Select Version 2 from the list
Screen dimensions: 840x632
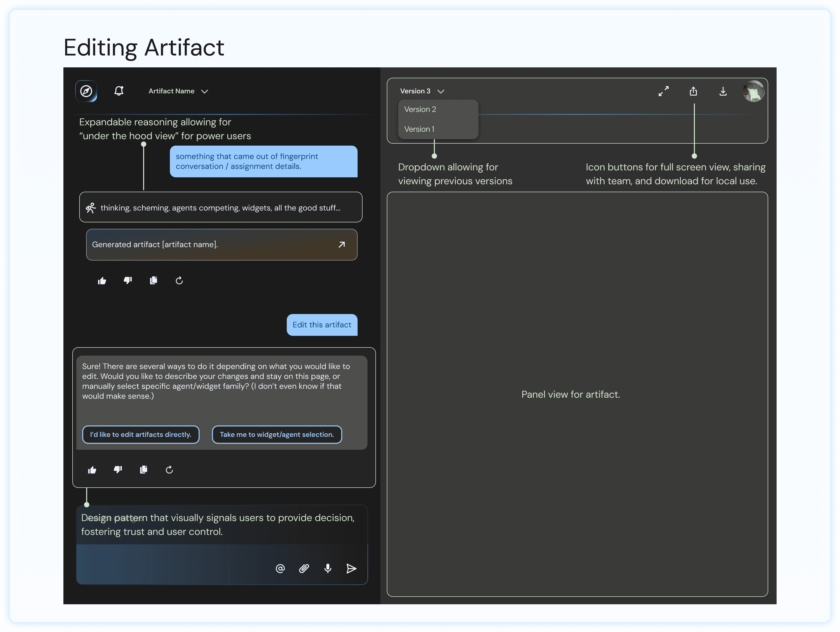click(420, 109)
